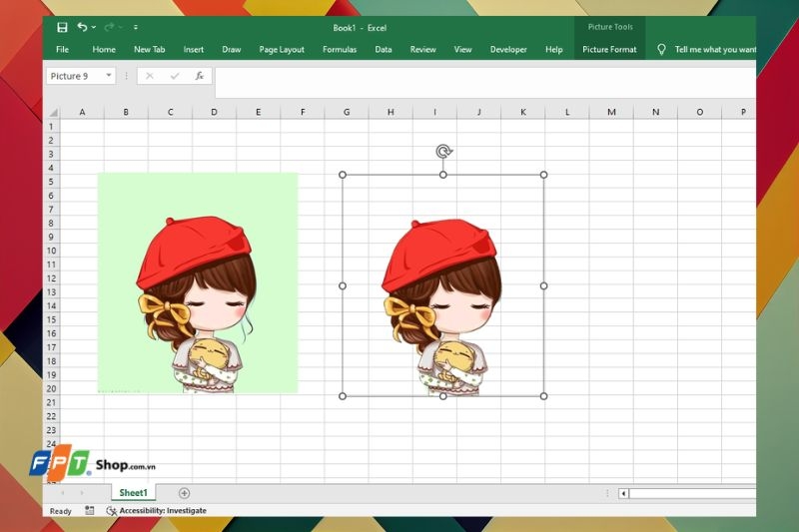Open the File menu
The height and width of the screenshot is (532, 799).
click(x=62, y=49)
